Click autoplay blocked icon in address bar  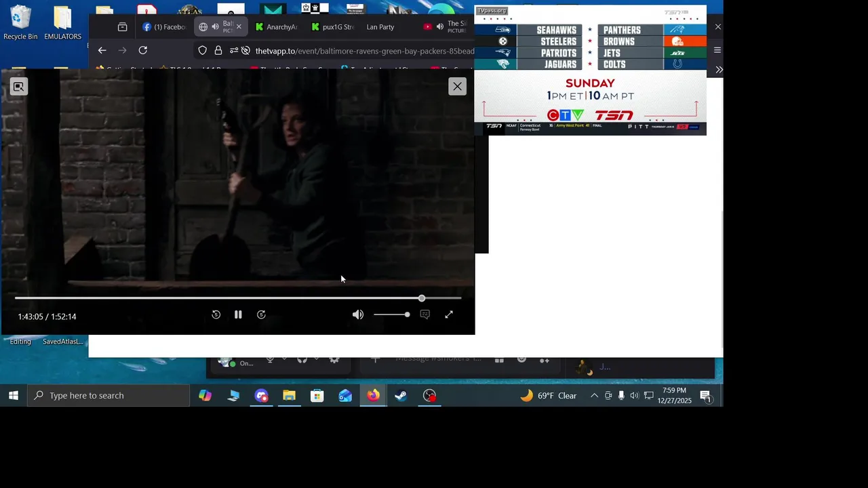pos(245,51)
